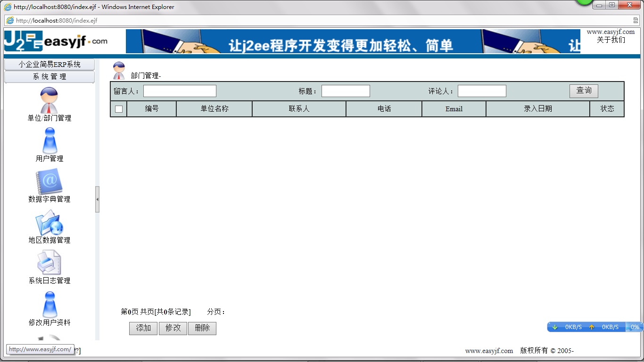Image resolution: width=644 pixels, height=362 pixels.
Task: Open www.easyjf.com link in footer
Action: click(x=489, y=351)
